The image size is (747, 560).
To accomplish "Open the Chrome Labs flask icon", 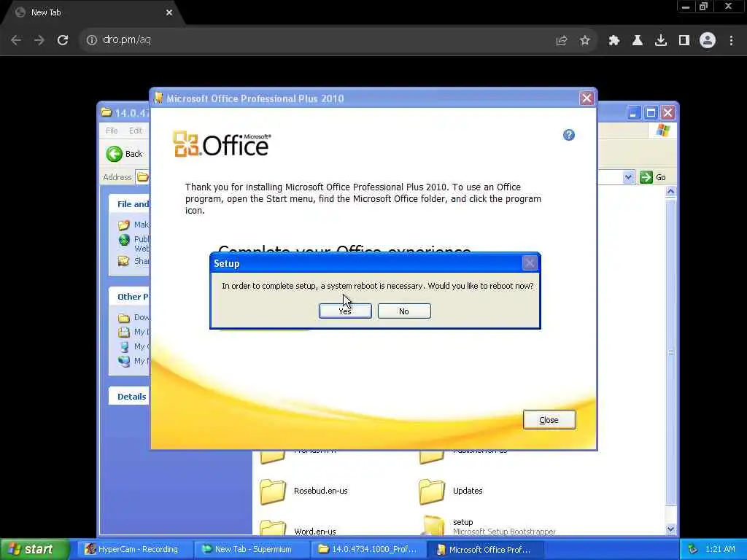I will click(638, 41).
